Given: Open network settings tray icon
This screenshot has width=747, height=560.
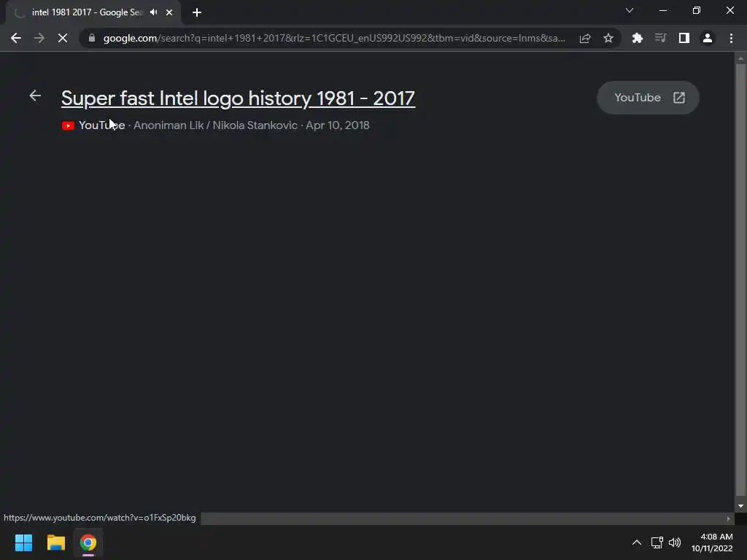Looking at the screenshot, I should [x=657, y=542].
